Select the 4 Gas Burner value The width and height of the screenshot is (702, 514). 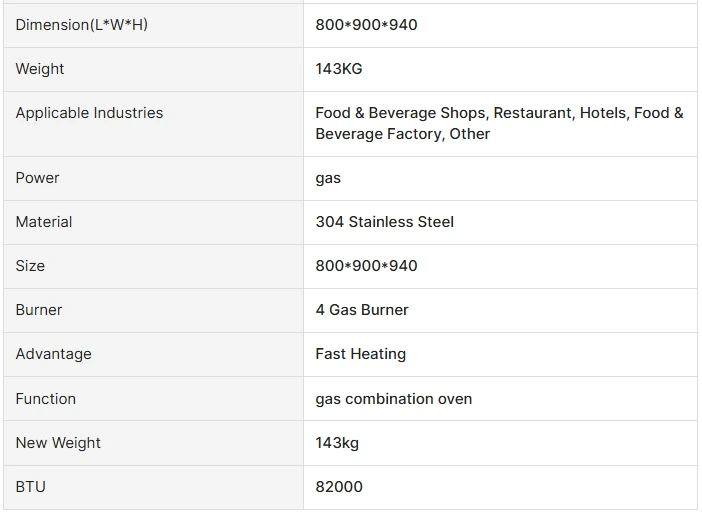pos(362,310)
